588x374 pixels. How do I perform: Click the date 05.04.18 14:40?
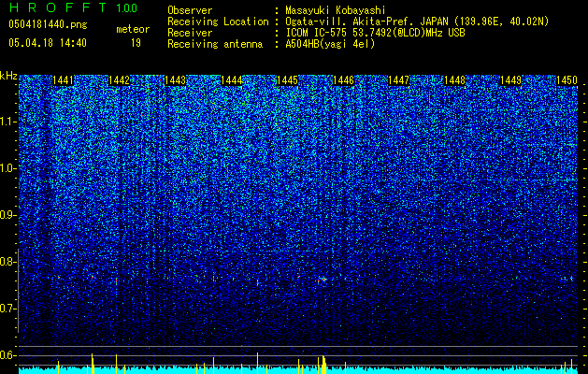(x=48, y=43)
